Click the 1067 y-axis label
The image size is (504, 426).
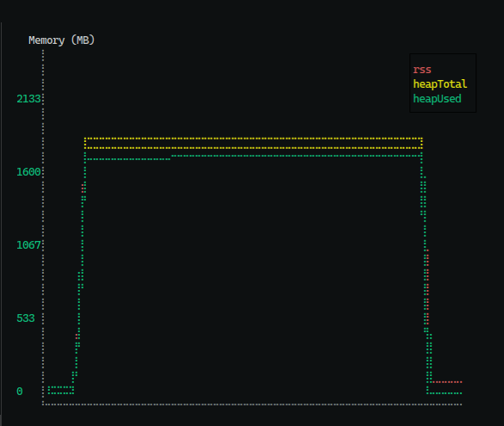point(28,245)
